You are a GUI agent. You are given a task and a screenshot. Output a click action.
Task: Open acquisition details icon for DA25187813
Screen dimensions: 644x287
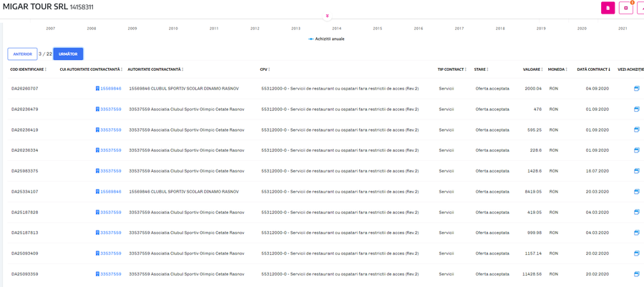[637, 233]
